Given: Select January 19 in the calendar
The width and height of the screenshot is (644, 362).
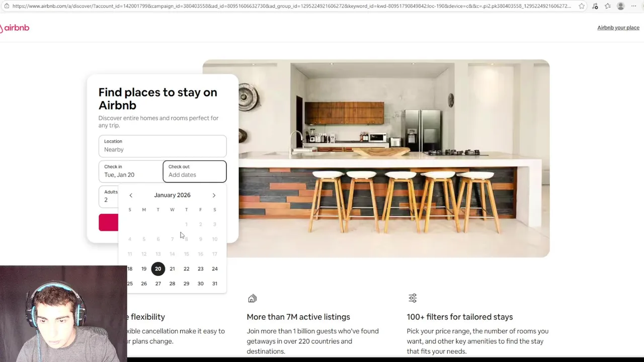Looking at the screenshot, I should coord(144,268).
